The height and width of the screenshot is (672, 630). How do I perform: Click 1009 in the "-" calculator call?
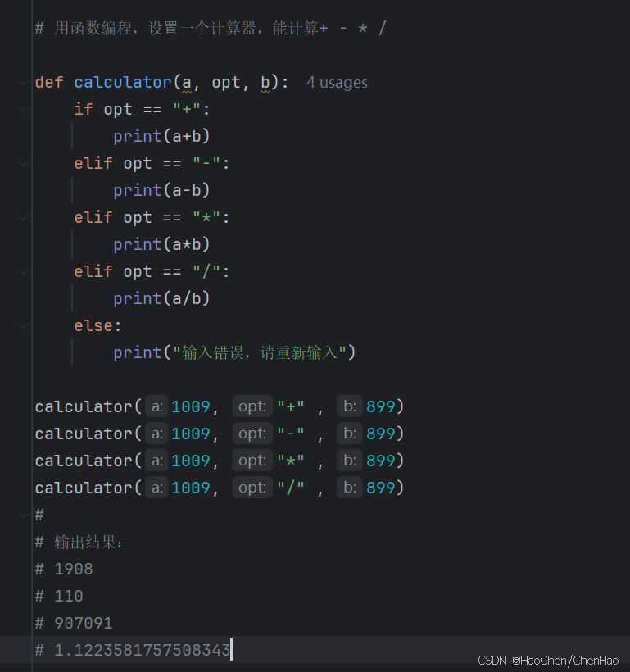pos(191,434)
